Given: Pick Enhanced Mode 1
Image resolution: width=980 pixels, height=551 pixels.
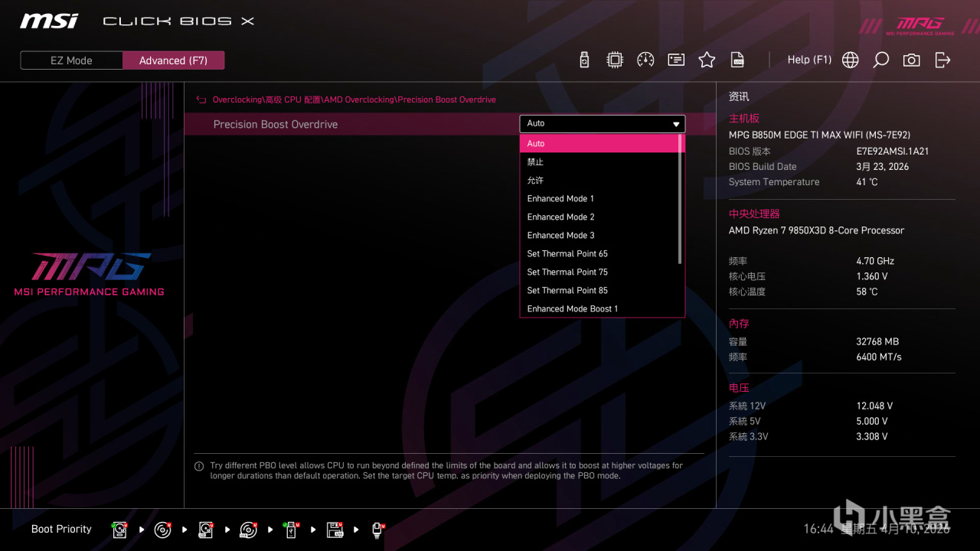Looking at the screenshot, I should point(599,199).
